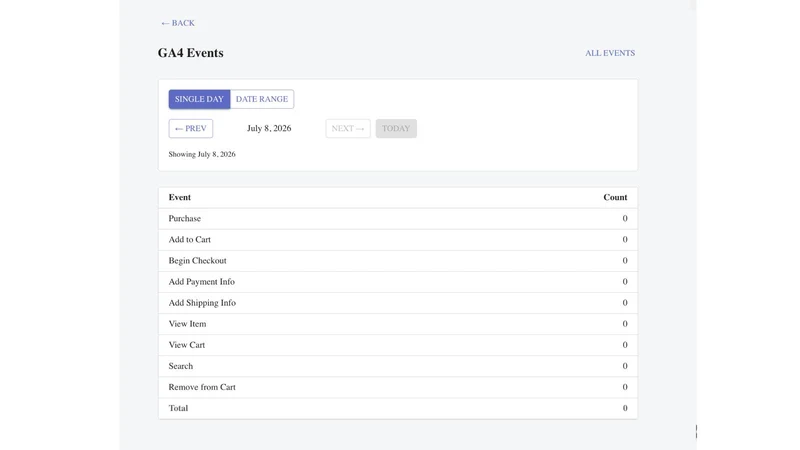Select the Add Shipping Info row
Screen dimensions: 800x450
[398, 303]
